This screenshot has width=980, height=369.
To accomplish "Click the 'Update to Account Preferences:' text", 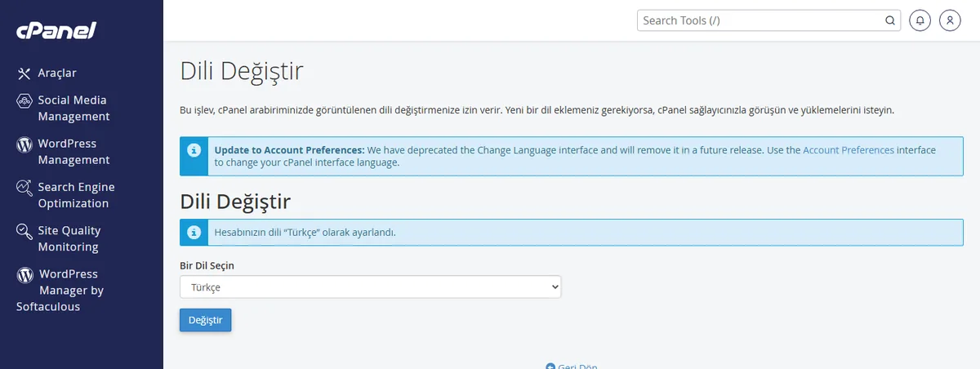I will 289,150.
